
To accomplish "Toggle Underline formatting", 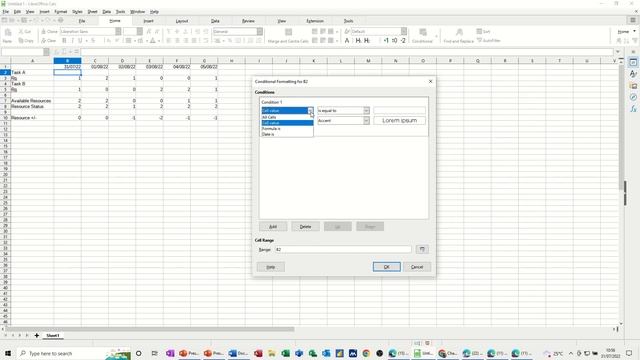I will [x=80, y=41].
